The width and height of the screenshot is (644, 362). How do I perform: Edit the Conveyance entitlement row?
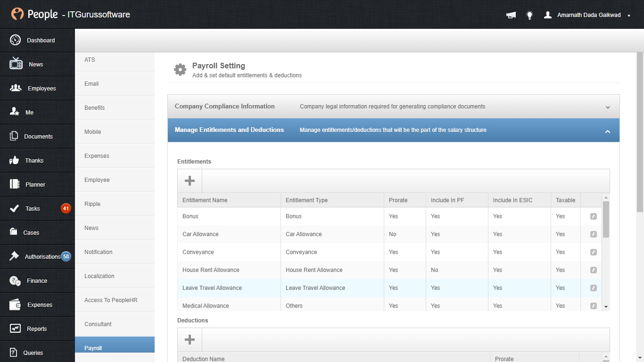pyautogui.click(x=594, y=252)
